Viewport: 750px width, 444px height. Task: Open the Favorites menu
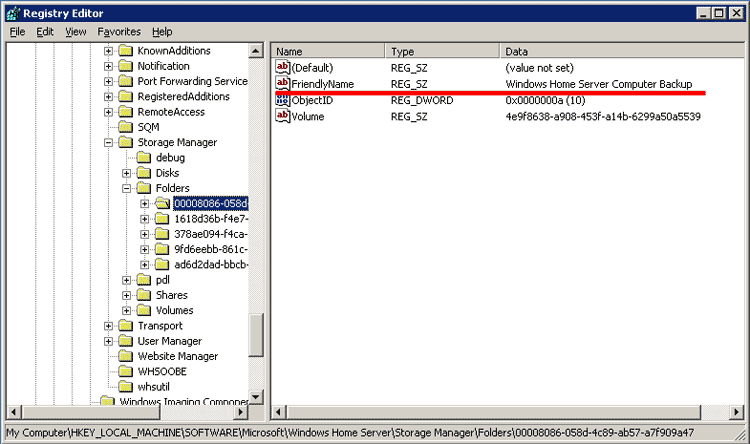pos(119,32)
